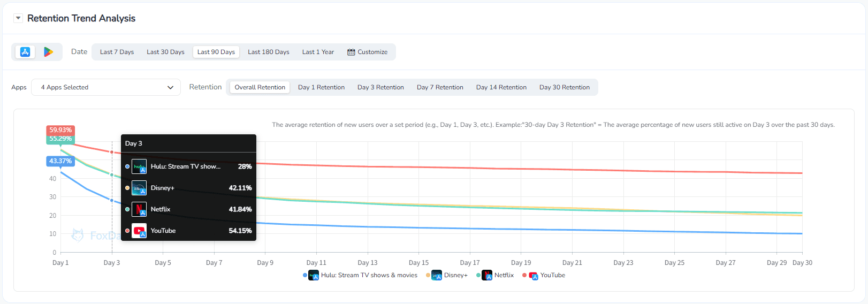Viewport: 868px width, 304px height.
Task: Select the Apple App Store icon
Action: click(25, 52)
